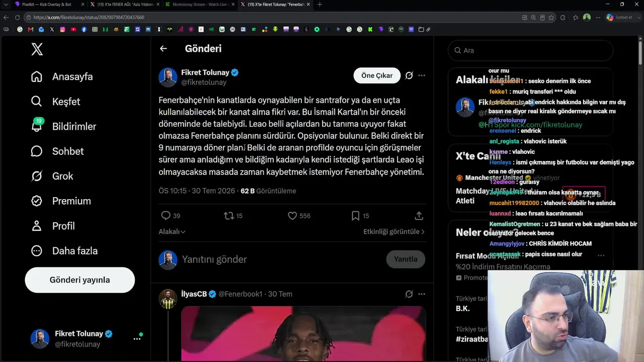Screen dimensions: 644x362
Task: Switch to fikretolunay Stream tab
Action: point(199,5)
